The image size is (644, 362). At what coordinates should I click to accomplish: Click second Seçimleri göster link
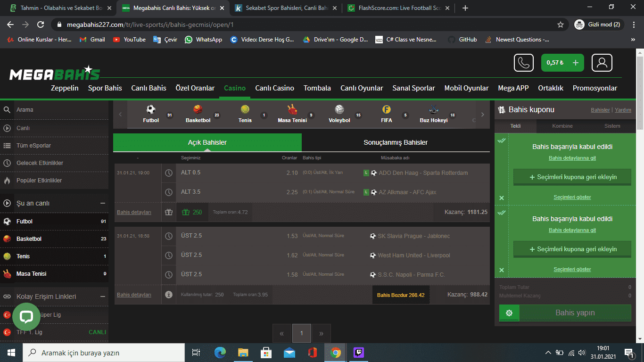(x=572, y=269)
